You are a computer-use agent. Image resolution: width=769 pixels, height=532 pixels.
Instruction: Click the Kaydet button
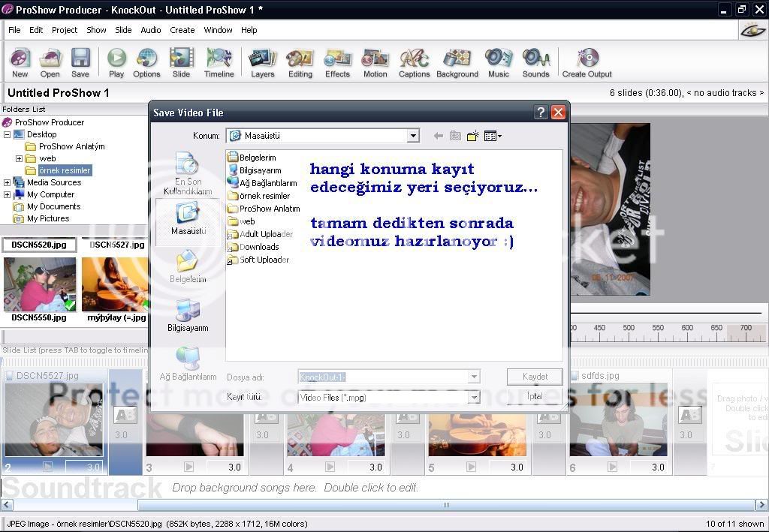click(x=534, y=377)
